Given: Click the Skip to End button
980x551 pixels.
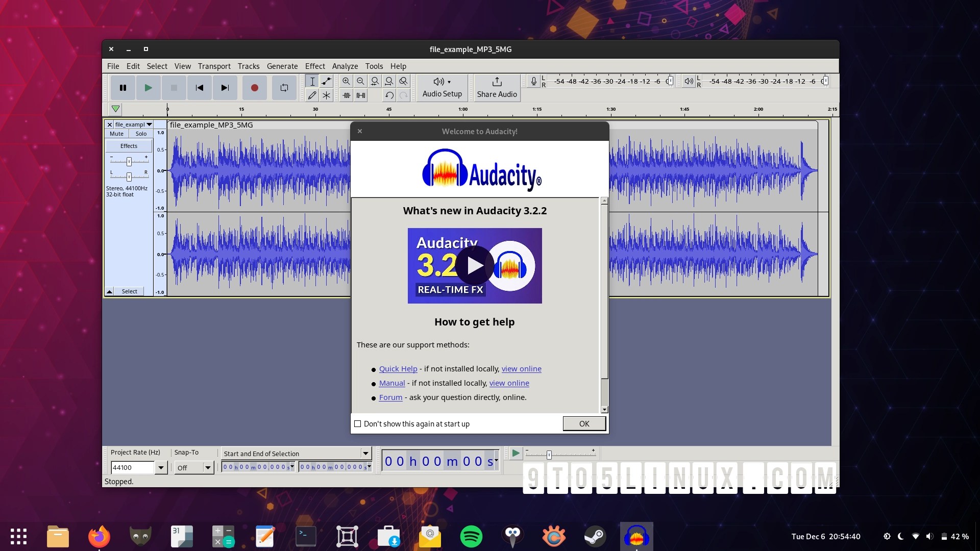Looking at the screenshot, I should (225, 88).
